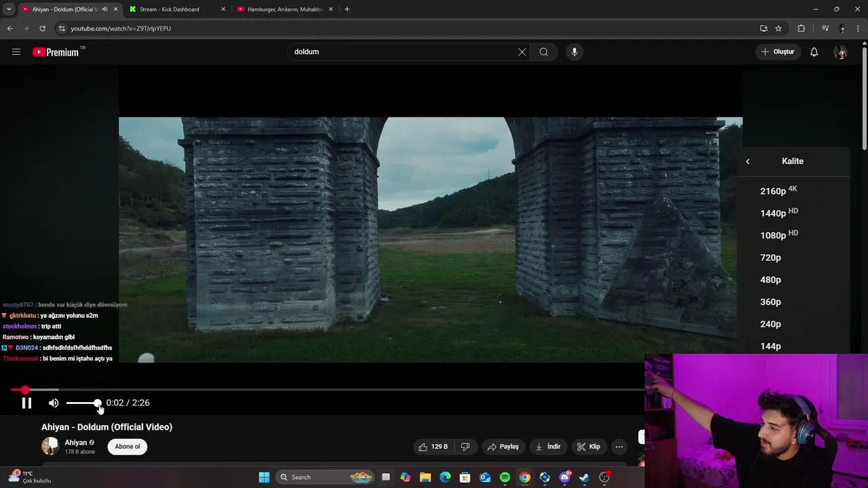Open Chrome extensions puzzle icon
Screen dimensions: 868x488
pos(802,28)
